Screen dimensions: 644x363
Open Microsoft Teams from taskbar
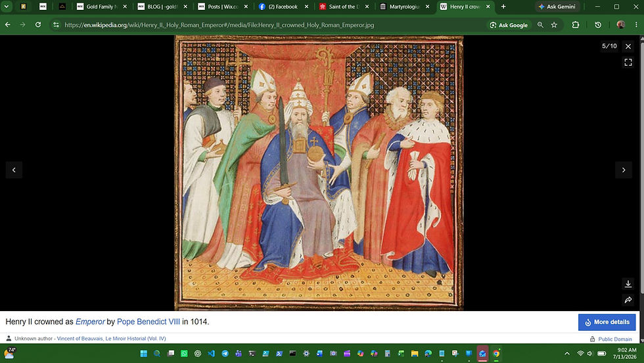coord(238,354)
